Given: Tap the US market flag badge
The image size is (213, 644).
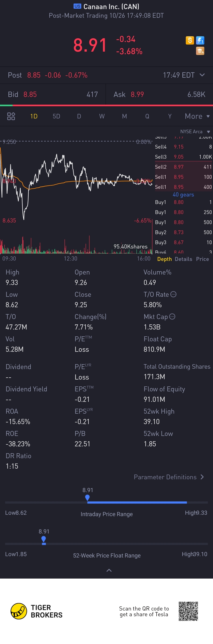Looking at the screenshot, I should pos(77,6).
